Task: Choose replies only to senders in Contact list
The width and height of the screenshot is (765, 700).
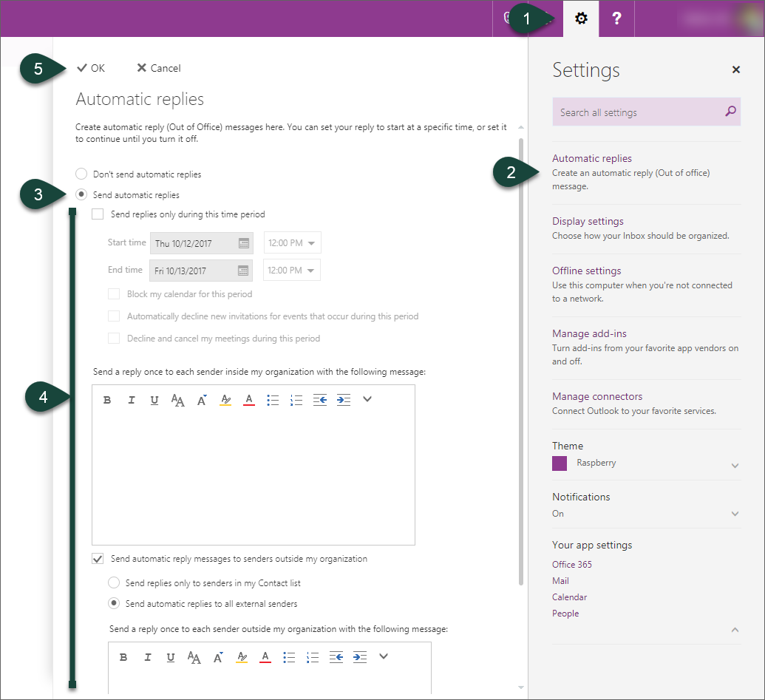Action: (x=114, y=582)
